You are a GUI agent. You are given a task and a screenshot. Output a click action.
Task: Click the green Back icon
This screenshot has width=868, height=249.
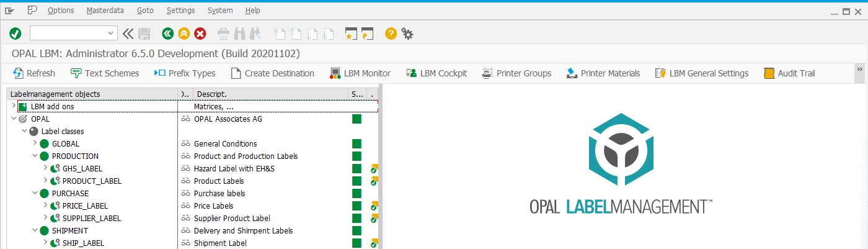[x=167, y=34]
